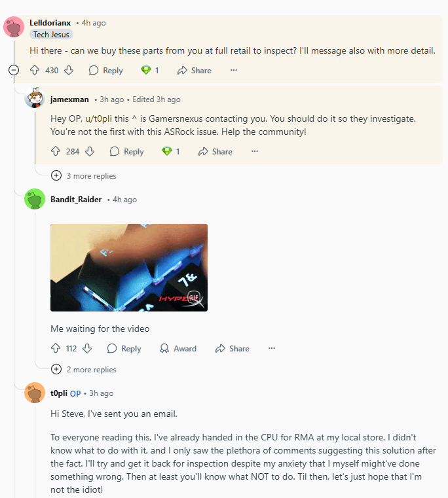Share Bandit_Raider's comment
Screen dimensions: 448x498
(x=233, y=348)
